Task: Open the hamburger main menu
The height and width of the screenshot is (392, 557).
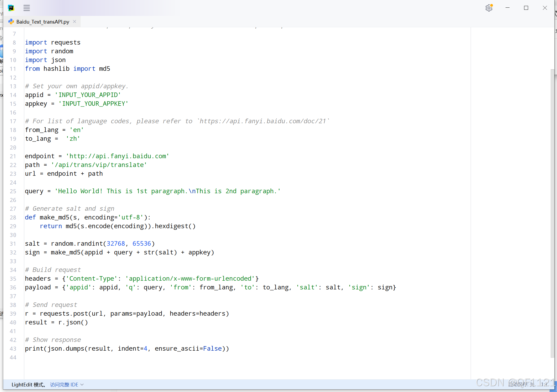Action: tap(27, 8)
